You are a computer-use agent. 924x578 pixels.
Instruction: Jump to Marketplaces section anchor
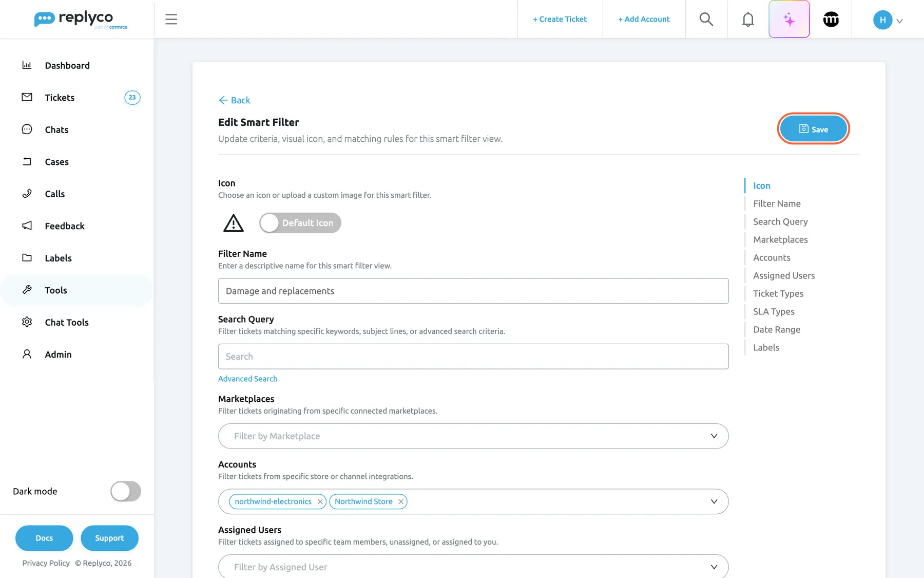point(780,240)
